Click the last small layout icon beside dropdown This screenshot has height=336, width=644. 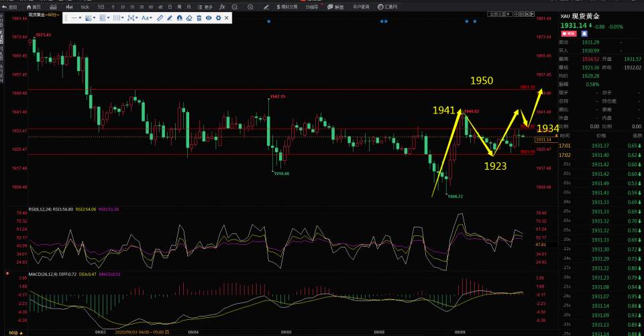point(532,14)
